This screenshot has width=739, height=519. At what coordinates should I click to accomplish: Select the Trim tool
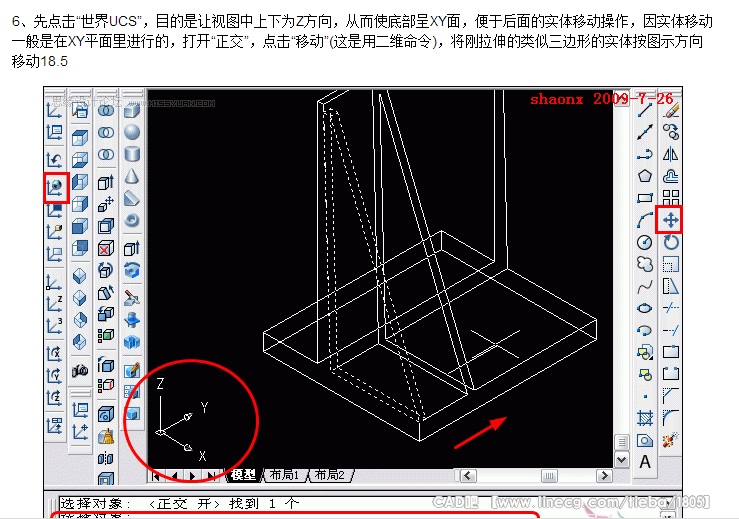click(x=671, y=308)
